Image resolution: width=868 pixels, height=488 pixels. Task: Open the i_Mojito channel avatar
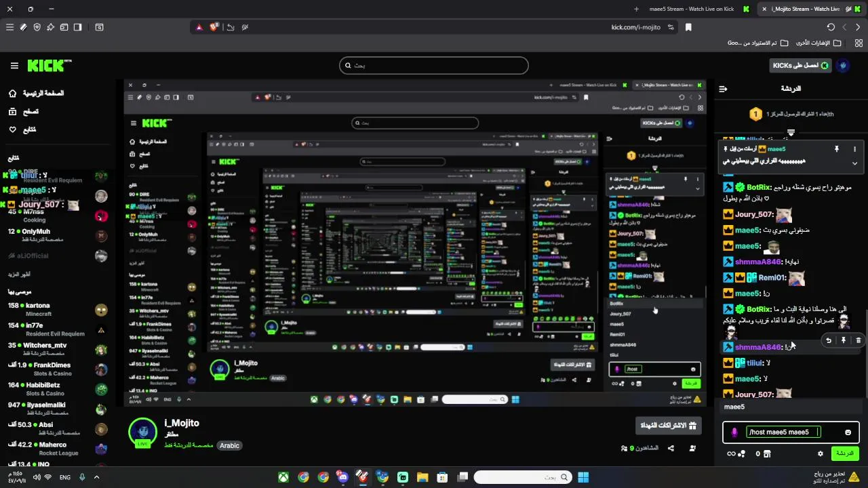click(x=143, y=432)
